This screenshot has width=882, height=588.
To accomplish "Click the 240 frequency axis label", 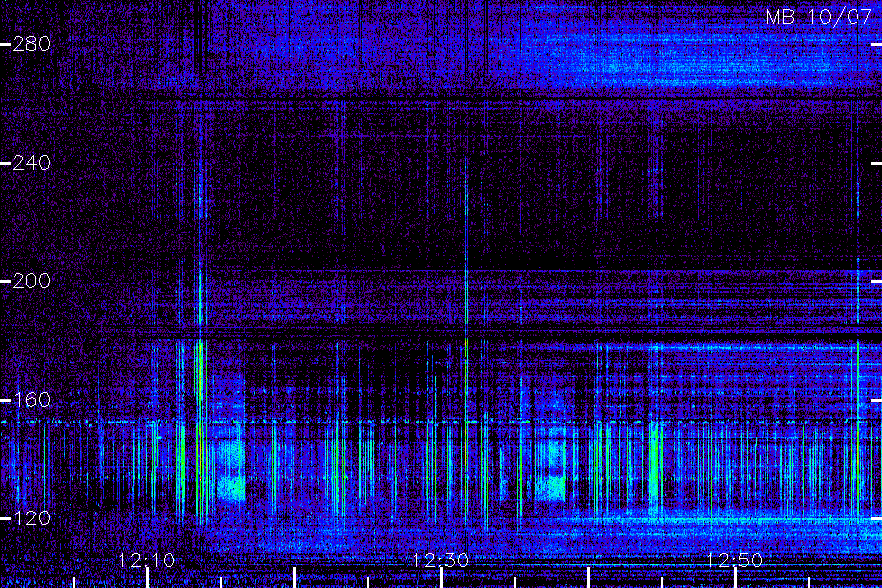I will [x=31, y=163].
